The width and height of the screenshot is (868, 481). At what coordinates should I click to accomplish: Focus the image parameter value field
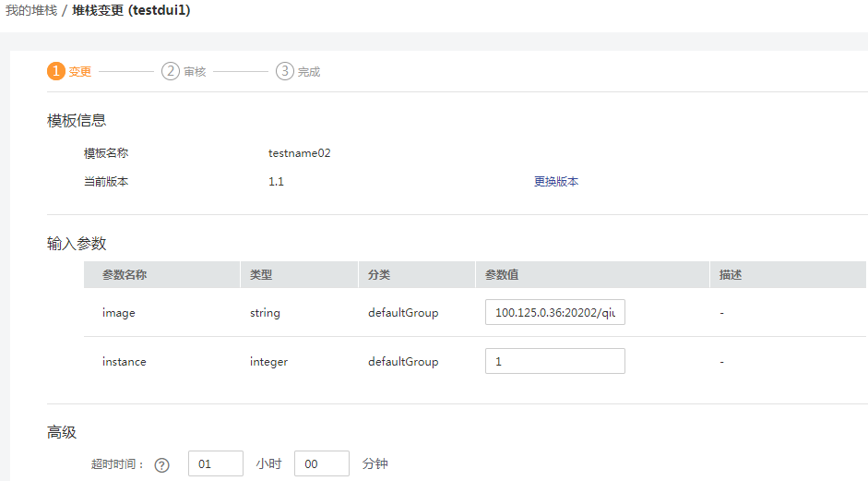coord(554,313)
